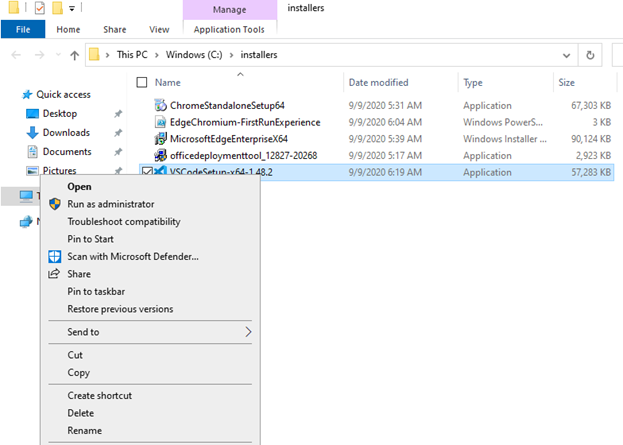
Task: Click the This PC monitor icon in sidebar
Action: [x=26, y=196]
